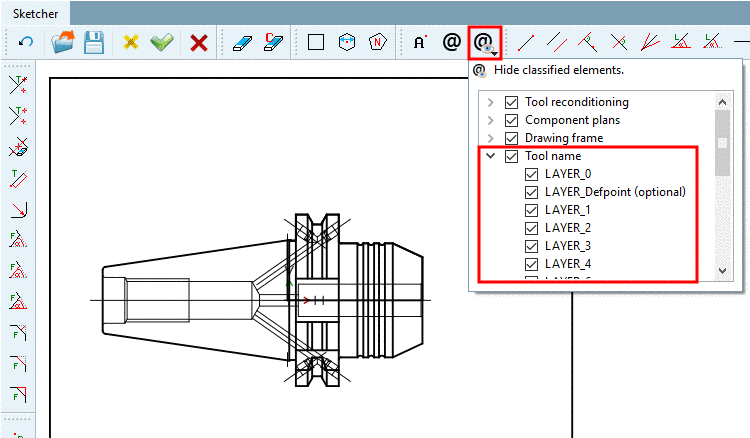This screenshot has width=750, height=438.
Task: Click the pentagon icon with red N
Action: click(378, 42)
